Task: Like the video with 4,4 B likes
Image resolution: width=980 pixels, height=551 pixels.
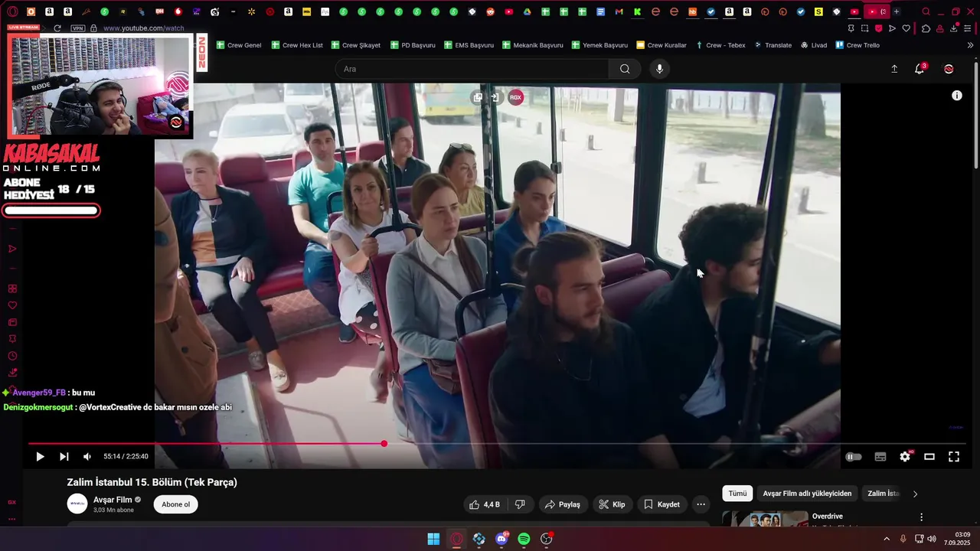Action: 485,504
